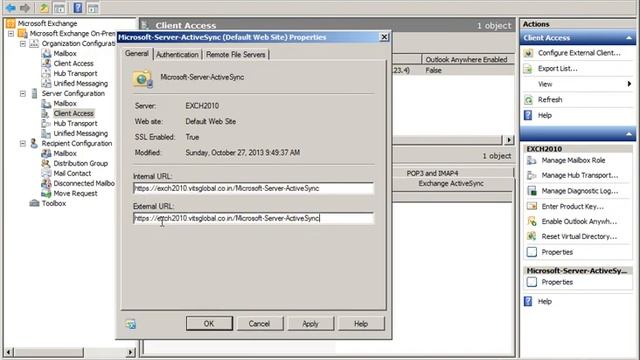Click tree pane scrollbar right arrow
Screen dimensions: 640x360
click(x=131, y=351)
